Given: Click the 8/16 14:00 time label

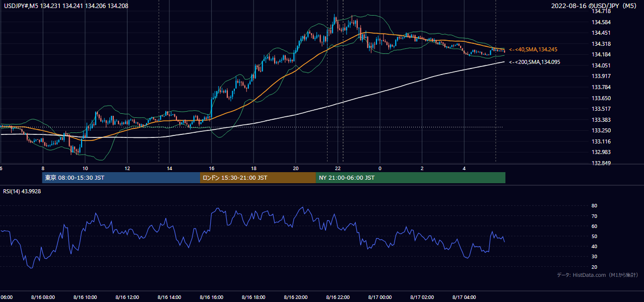Looking at the screenshot, I should coord(169,297).
